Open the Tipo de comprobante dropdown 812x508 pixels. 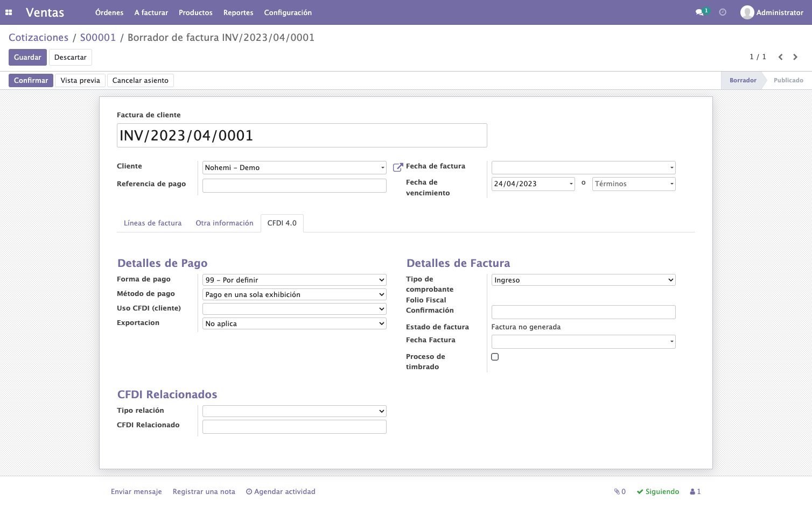click(583, 280)
